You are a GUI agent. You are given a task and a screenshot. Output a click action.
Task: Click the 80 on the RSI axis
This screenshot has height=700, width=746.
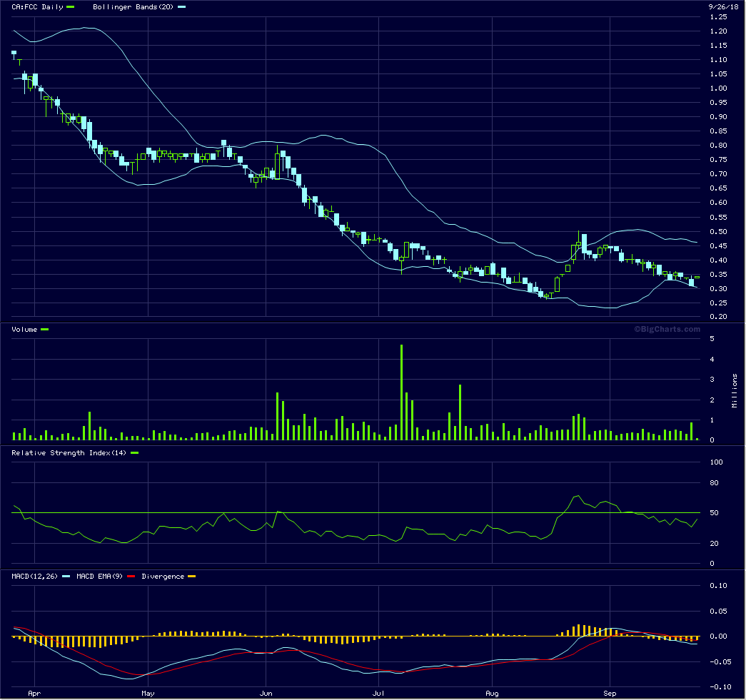pyautogui.click(x=714, y=483)
